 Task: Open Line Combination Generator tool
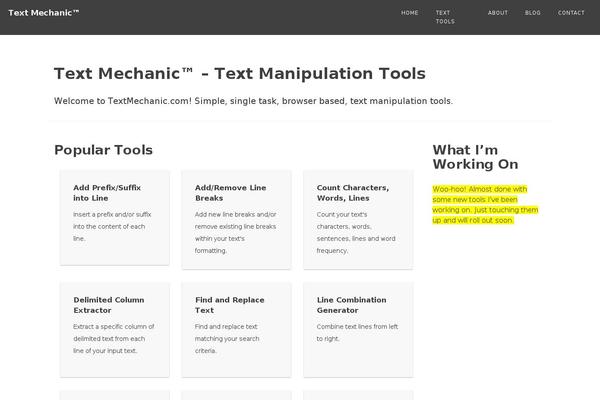pos(351,305)
